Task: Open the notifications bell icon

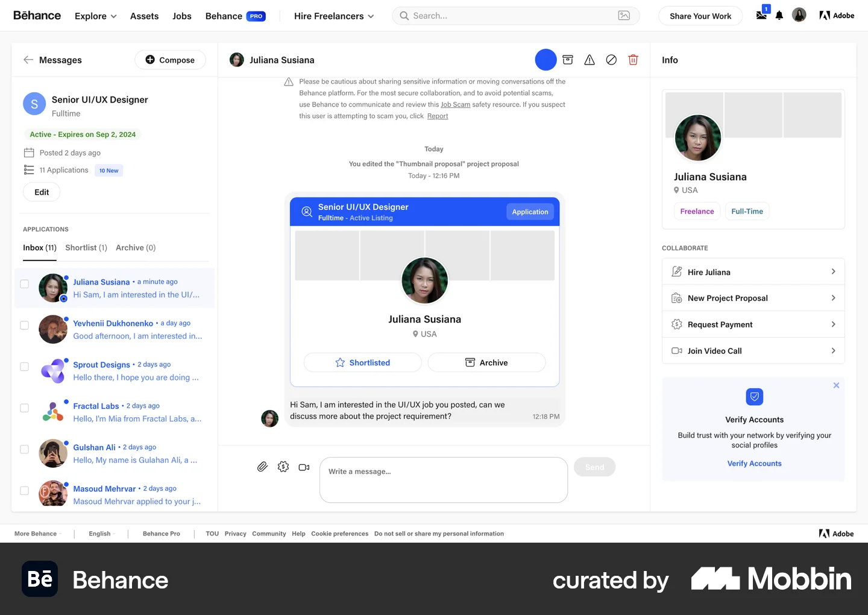Action: [x=779, y=16]
